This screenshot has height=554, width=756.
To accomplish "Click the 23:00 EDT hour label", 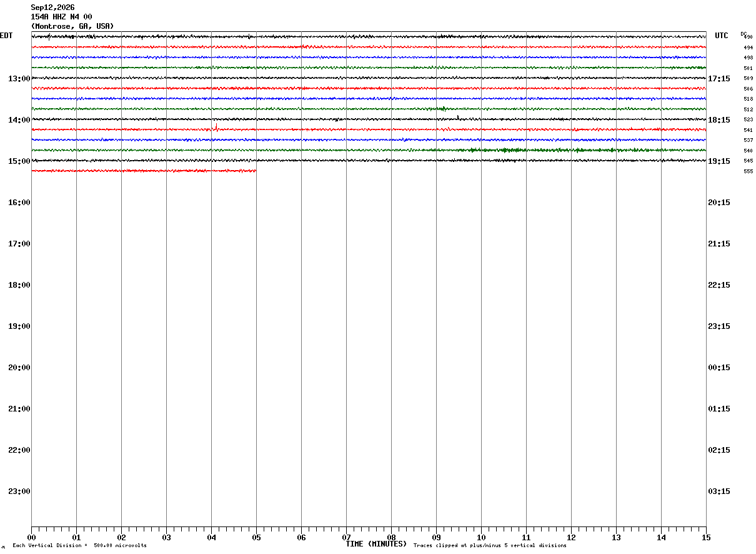I will (x=19, y=491).
